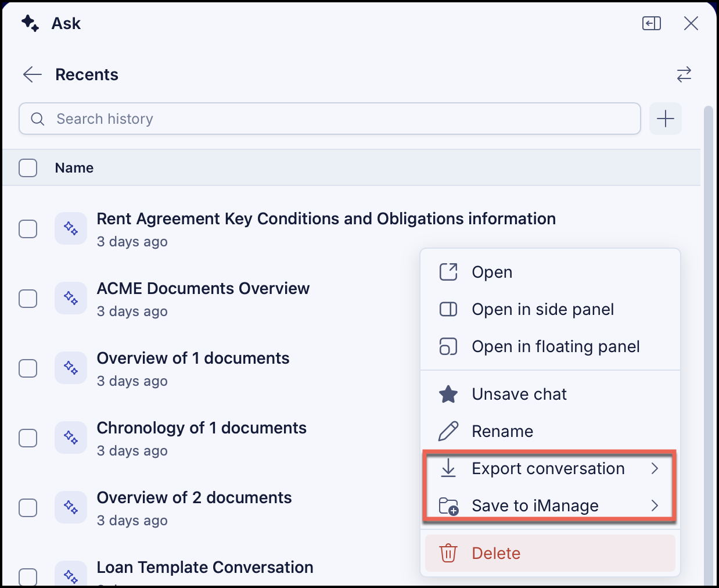Click the swap arrows icon beside Recents
The height and width of the screenshot is (588, 719).
tap(684, 74)
